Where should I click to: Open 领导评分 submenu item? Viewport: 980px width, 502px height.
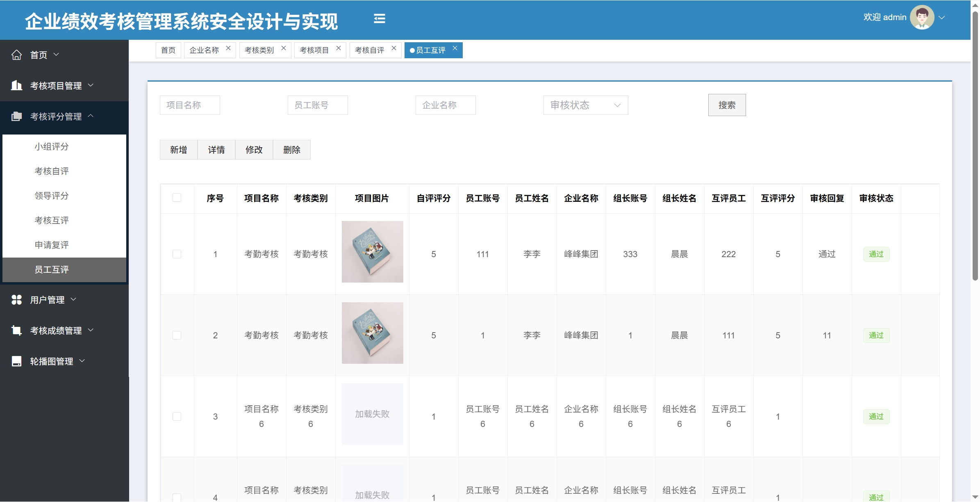[x=64, y=196]
